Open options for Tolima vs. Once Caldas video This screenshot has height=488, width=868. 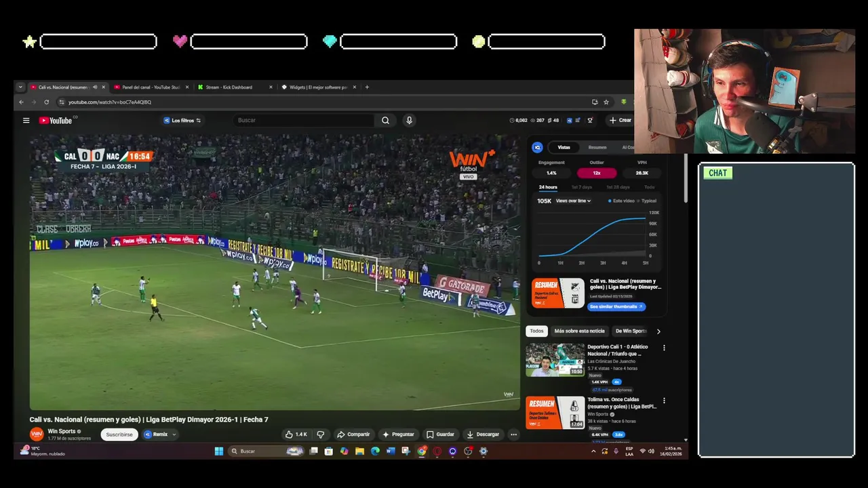(664, 401)
